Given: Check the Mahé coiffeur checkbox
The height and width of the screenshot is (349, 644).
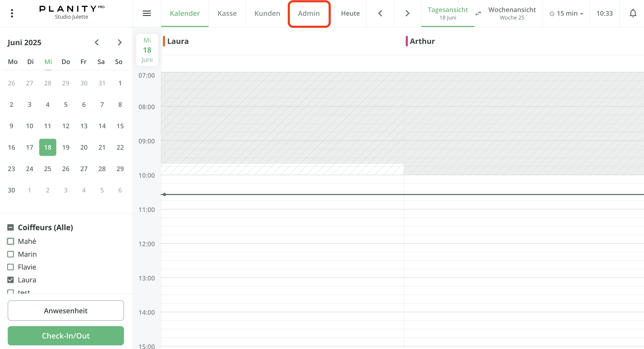Looking at the screenshot, I should pos(10,241).
